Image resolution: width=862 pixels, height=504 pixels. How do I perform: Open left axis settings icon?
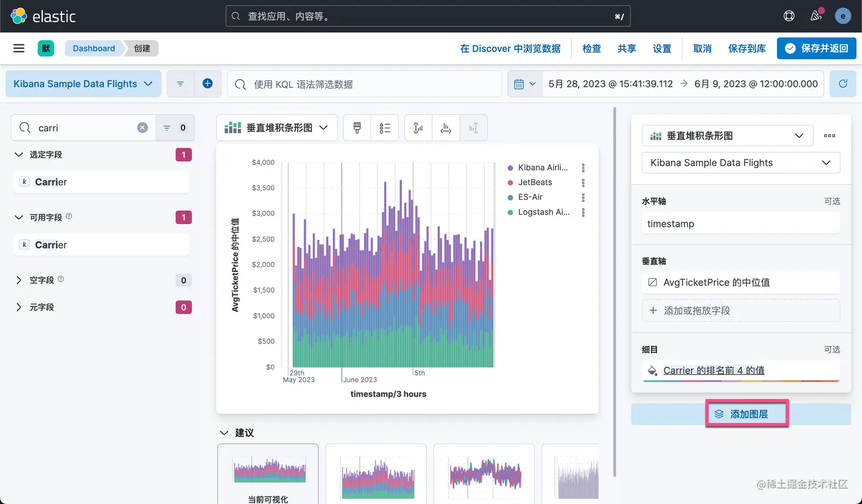418,128
